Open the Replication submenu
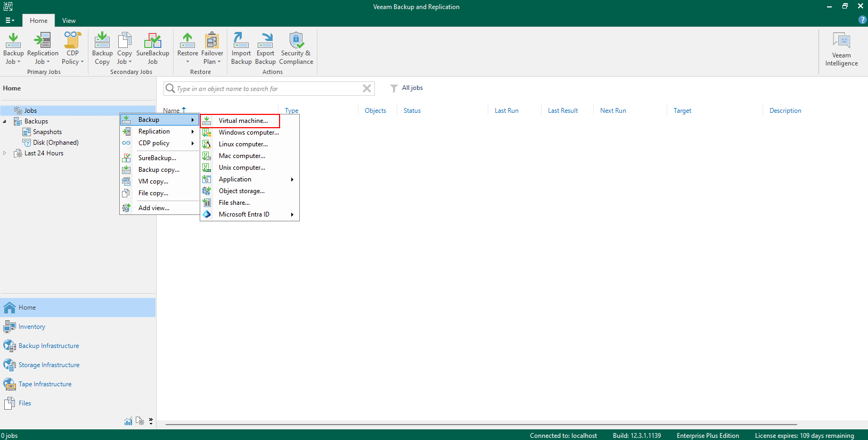868x440 pixels. [x=160, y=131]
